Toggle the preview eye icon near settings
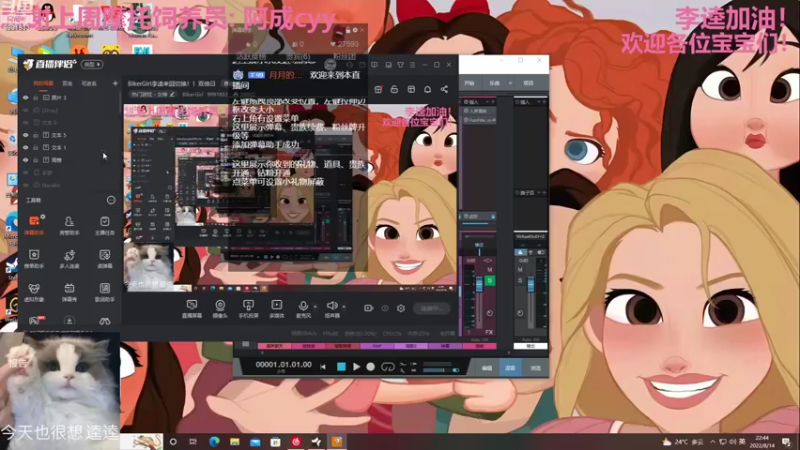Image resolution: width=800 pixels, height=450 pixels. pos(385,308)
